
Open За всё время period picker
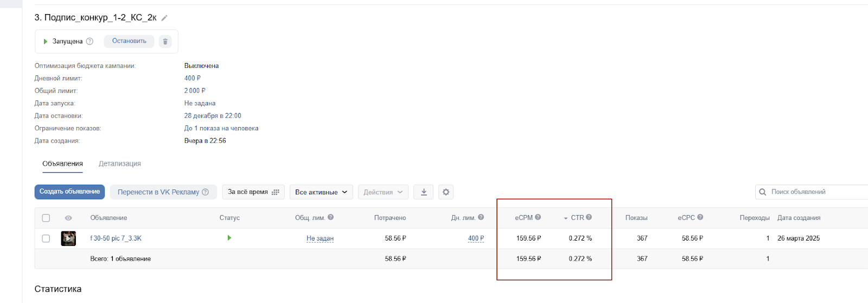tap(253, 192)
